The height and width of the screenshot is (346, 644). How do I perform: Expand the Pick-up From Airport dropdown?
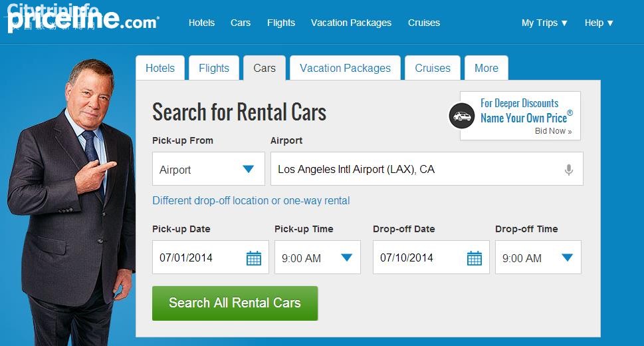point(209,169)
